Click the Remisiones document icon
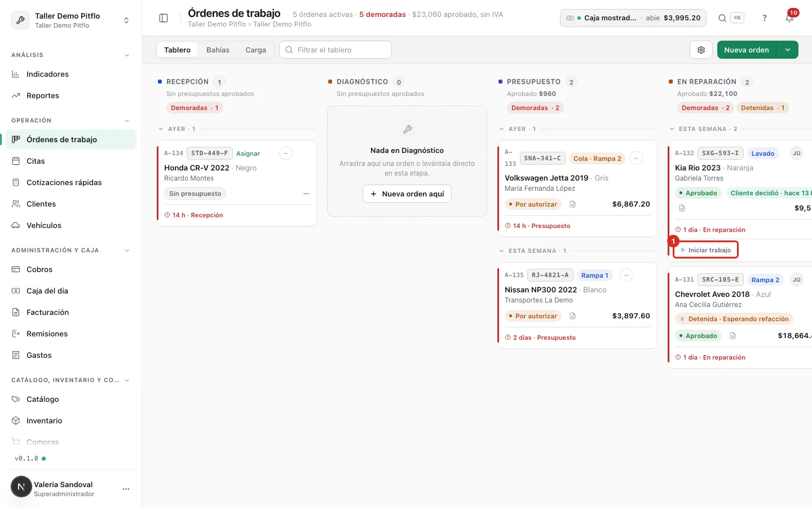812x508 pixels. (x=16, y=334)
